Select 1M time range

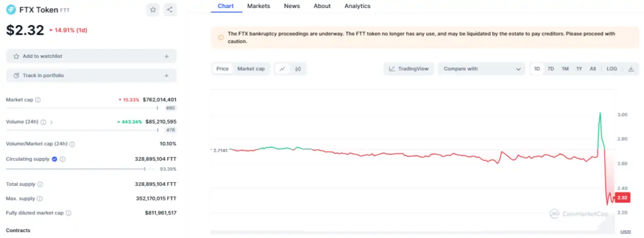point(565,69)
